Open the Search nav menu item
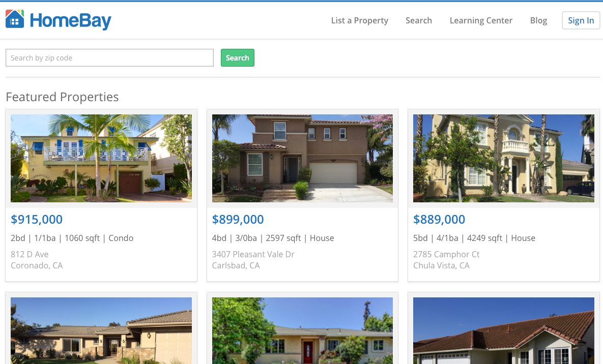The image size is (603, 364). pos(418,20)
